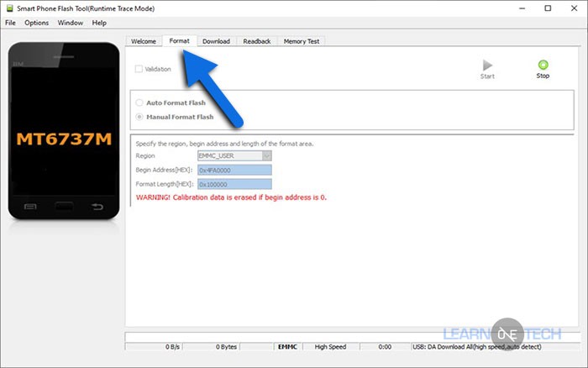Open the Options menu
588x368 pixels.
[x=36, y=23]
